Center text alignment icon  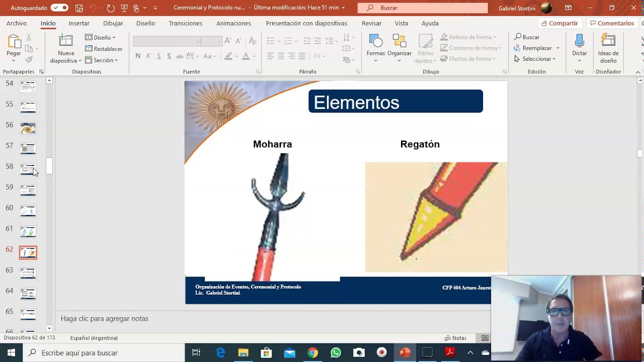click(281, 56)
